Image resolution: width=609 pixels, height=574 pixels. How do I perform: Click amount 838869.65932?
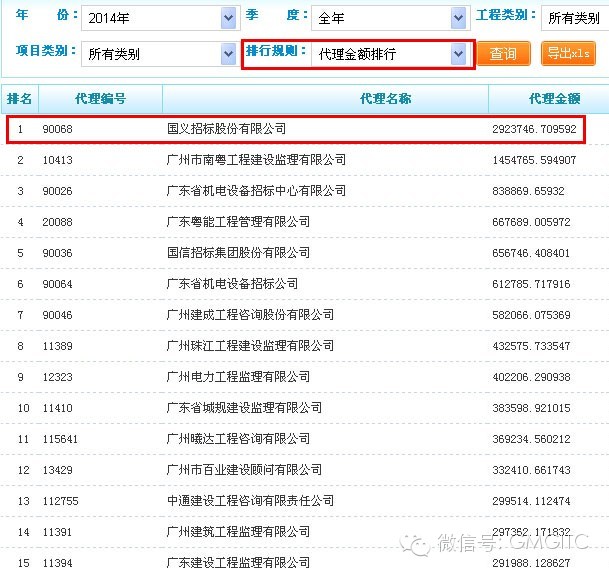point(529,191)
